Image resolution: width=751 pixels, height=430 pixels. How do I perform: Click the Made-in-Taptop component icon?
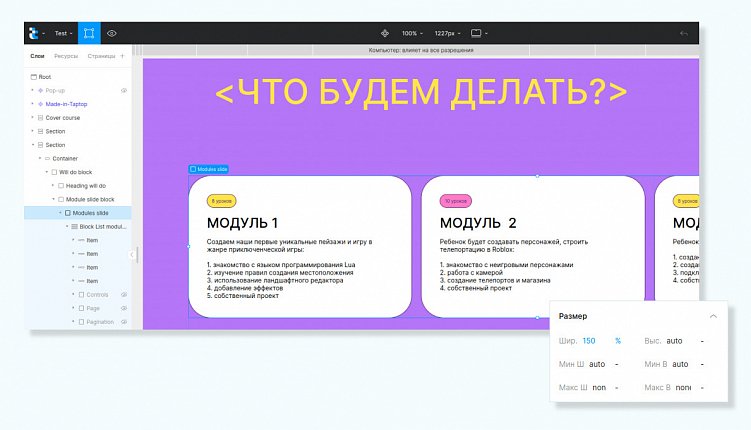(40, 104)
